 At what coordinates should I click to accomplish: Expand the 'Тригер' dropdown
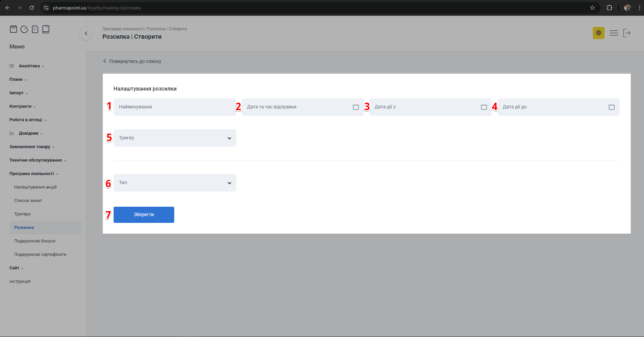coord(175,138)
